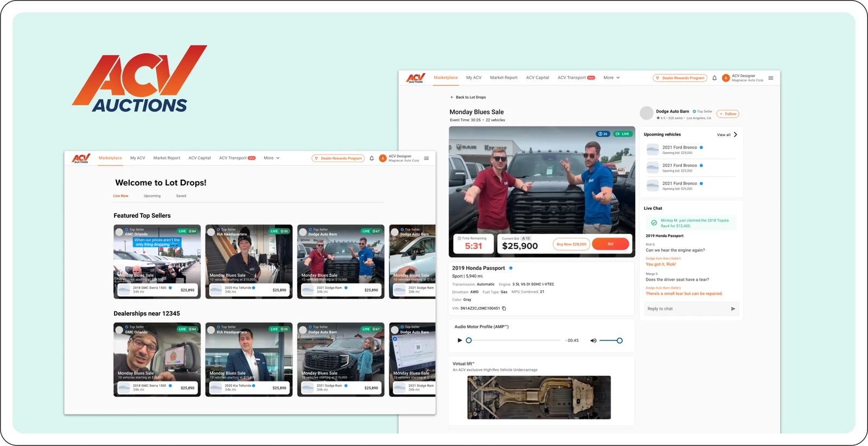868x446 pixels.
Task: Open the More dropdown in Lot Drops window
Action: pos(272,158)
